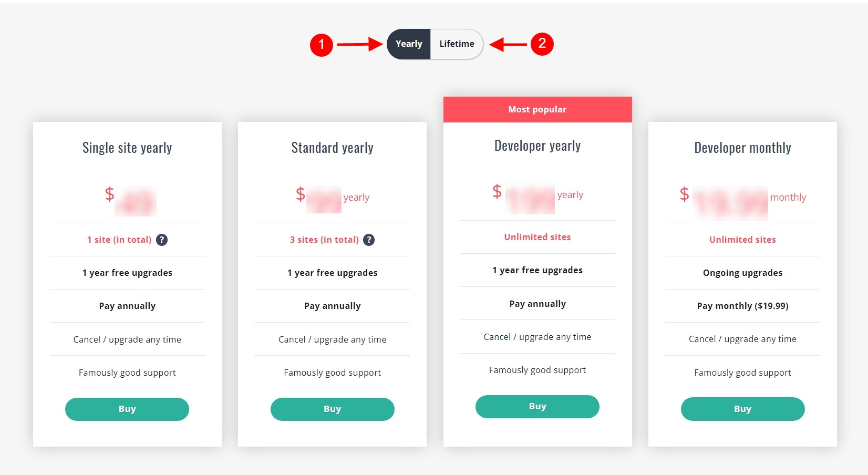
Task: Click the red circle marker labeled 2
Action: (x=543, y=44)
